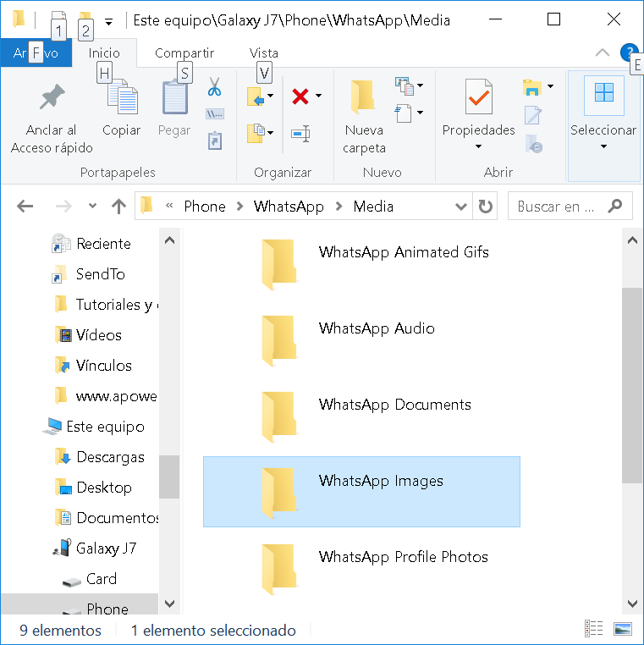This screenshot has width=644, height=645.
Task: Click the History icon in Abrir
Action: pyautogui.click(x=534, y=144)
